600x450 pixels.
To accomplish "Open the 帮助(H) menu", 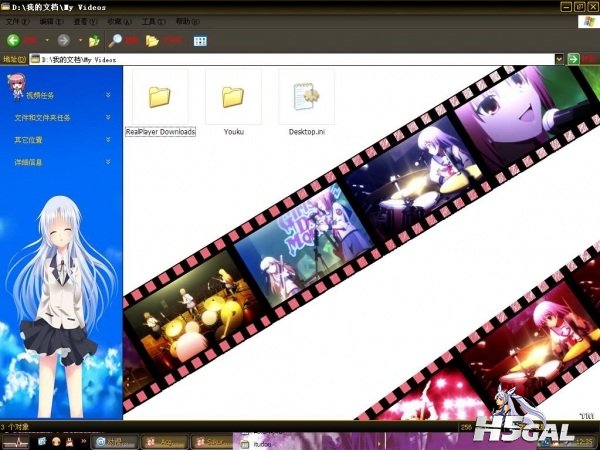I will [188, 21].
